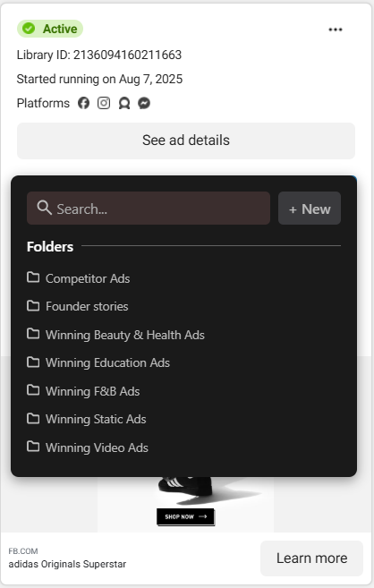This screenshot has width=374, height=588.
Task: Click the Messenger platform icon
Action: tap(144, 103)
